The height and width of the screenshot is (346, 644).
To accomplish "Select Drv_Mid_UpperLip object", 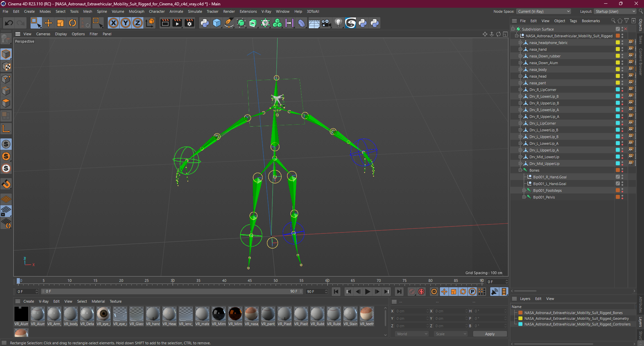I will 544,164.
